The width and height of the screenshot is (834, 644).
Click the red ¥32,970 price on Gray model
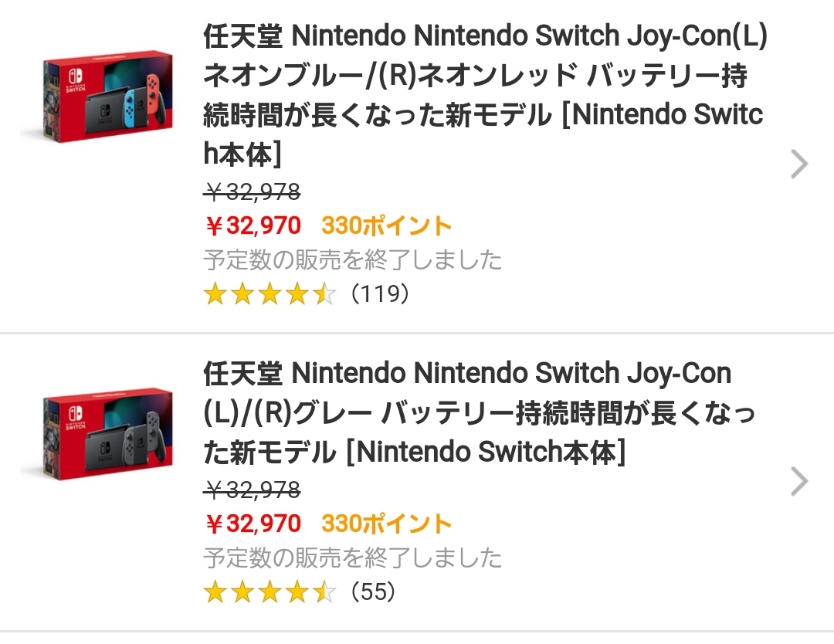click(253, 524)
